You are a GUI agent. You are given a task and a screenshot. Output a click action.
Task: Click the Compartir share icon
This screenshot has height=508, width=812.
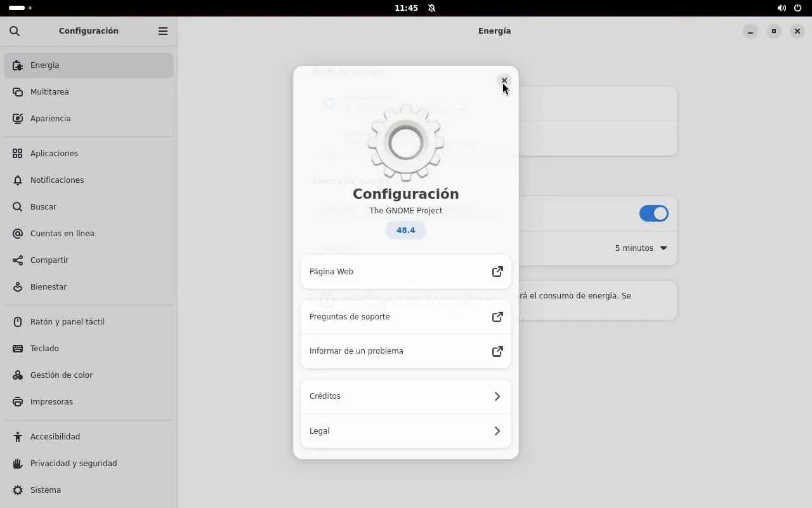18,260
